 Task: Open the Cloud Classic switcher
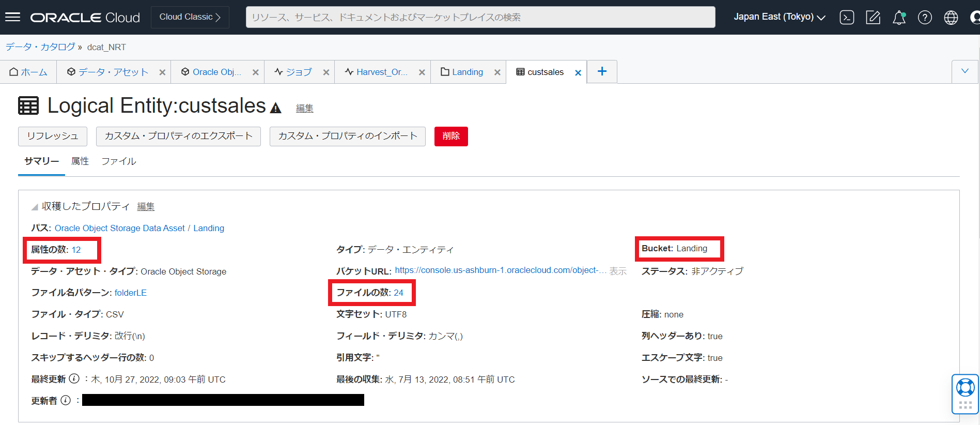click(190, 17)
